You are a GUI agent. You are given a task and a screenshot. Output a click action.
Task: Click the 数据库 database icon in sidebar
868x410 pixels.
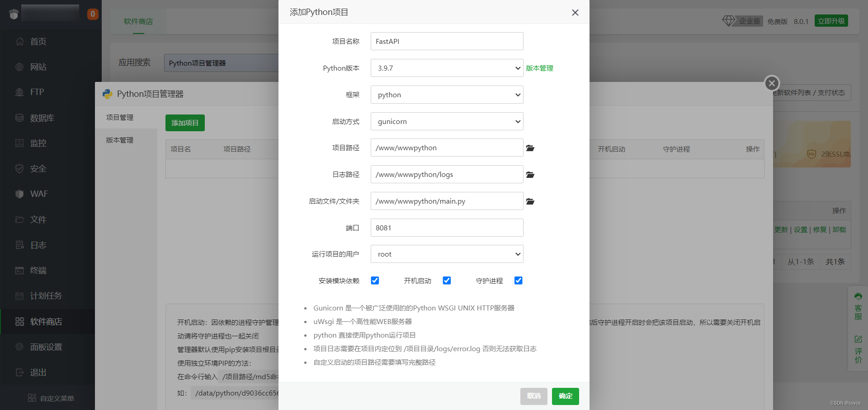coord(19,118)
